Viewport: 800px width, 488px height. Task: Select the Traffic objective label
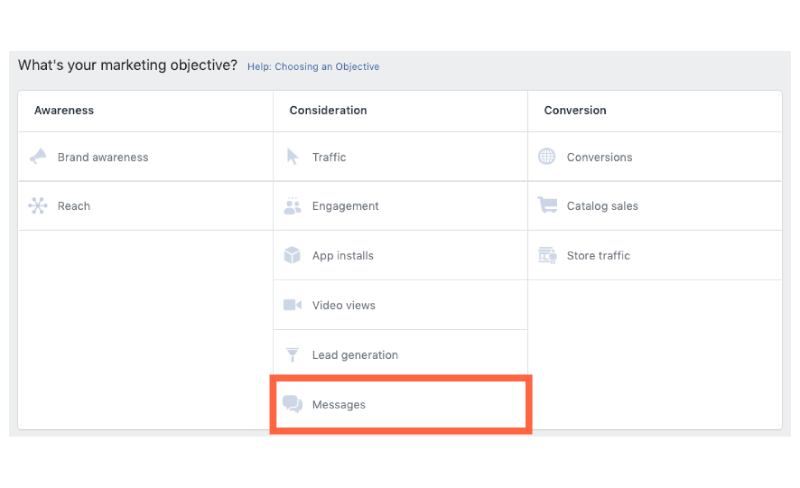[x=329, y=157]
